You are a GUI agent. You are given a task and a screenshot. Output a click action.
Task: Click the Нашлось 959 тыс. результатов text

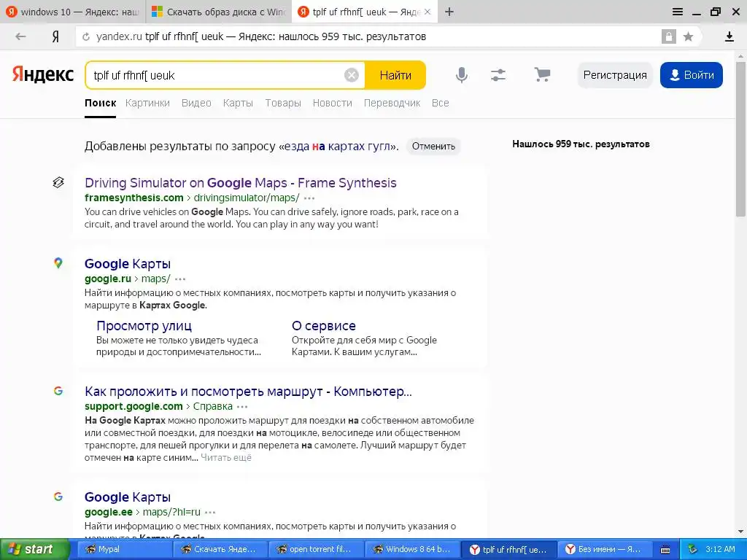[581, 144]
